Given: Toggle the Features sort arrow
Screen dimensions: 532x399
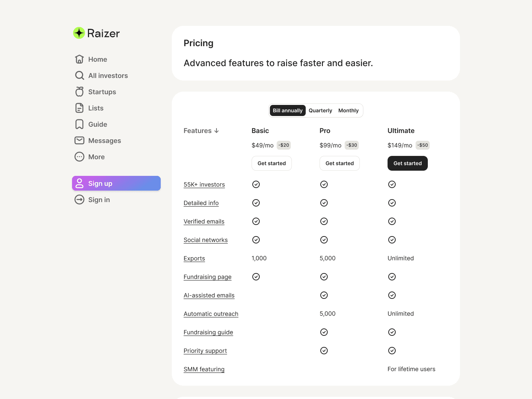Looking at the screenshot, I should [x=216, y=131].
